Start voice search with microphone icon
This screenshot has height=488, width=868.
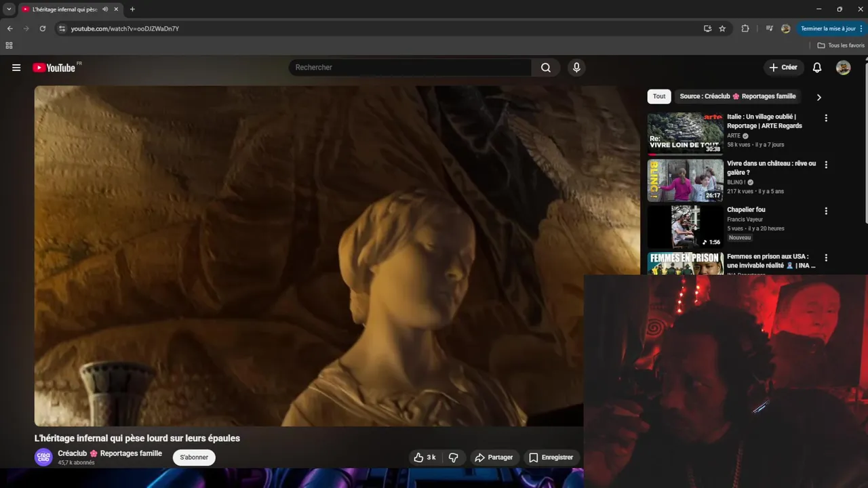pyautogui.click(x=576, y=68)
